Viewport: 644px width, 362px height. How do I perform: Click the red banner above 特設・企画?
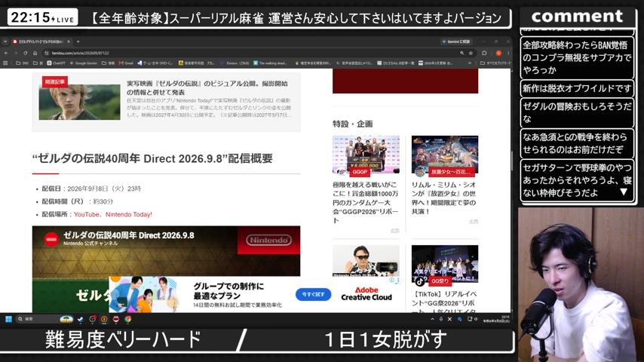406,81
